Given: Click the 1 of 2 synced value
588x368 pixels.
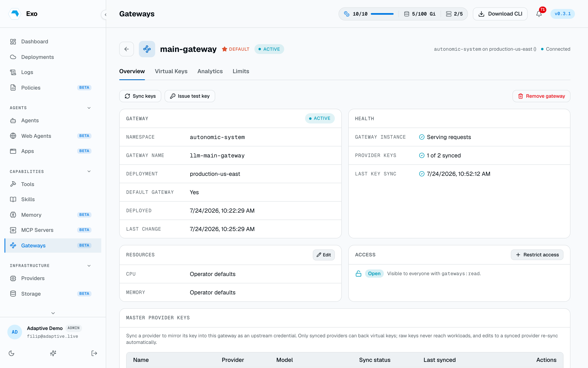Looking at the screenshot, I should (444, 156).
